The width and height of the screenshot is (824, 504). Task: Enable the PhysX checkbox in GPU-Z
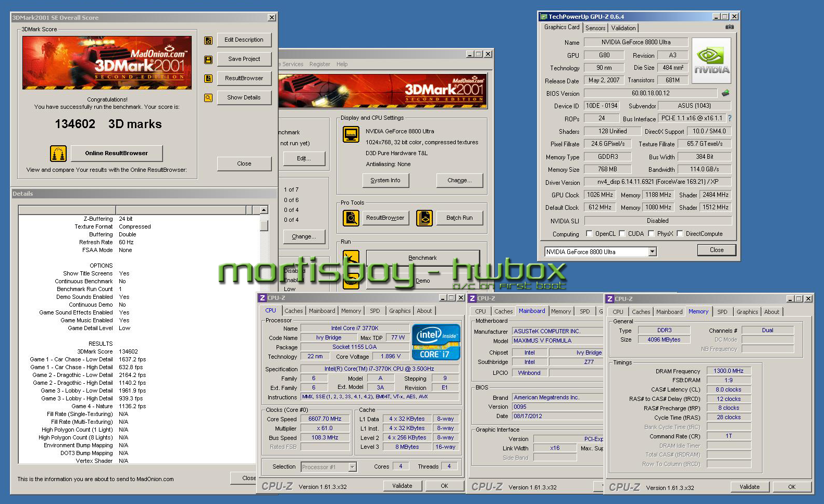651,234
